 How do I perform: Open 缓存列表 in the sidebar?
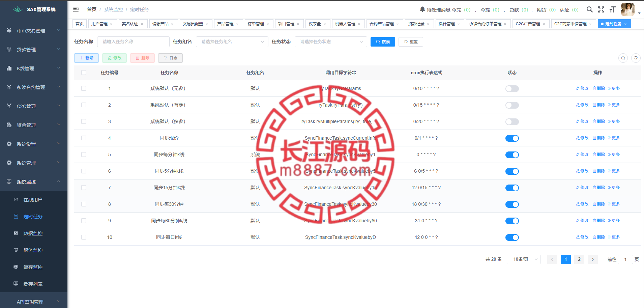[34, 284]
